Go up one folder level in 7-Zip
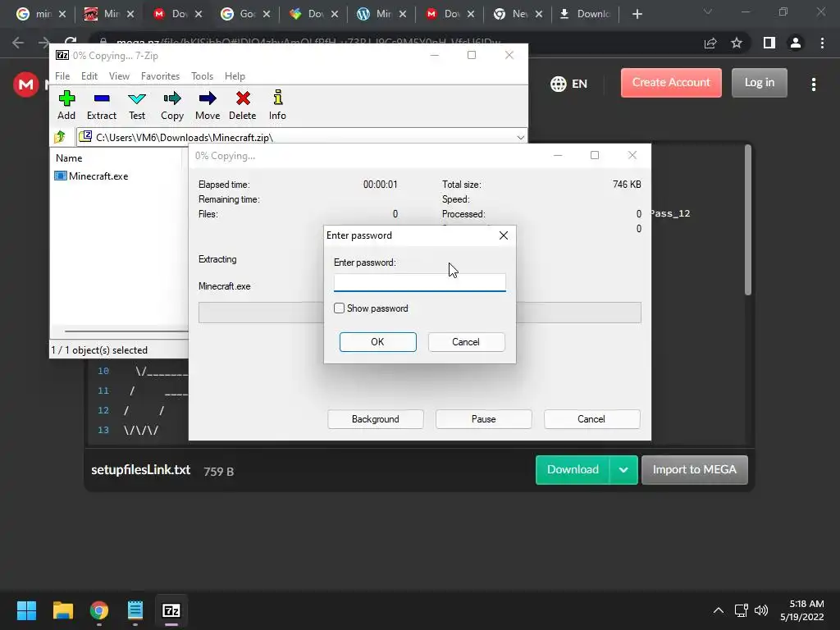This screenshot has width=840, height=630. point(60,137)
